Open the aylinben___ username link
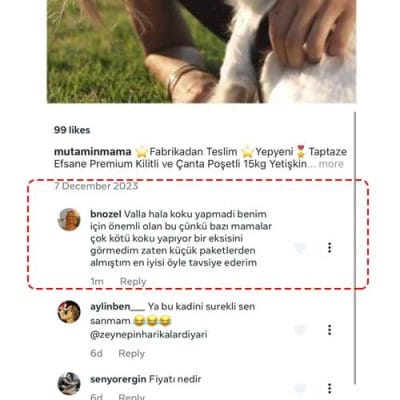Image resolution: width=400 pixels, height=400 pixels. coord(118,307)
